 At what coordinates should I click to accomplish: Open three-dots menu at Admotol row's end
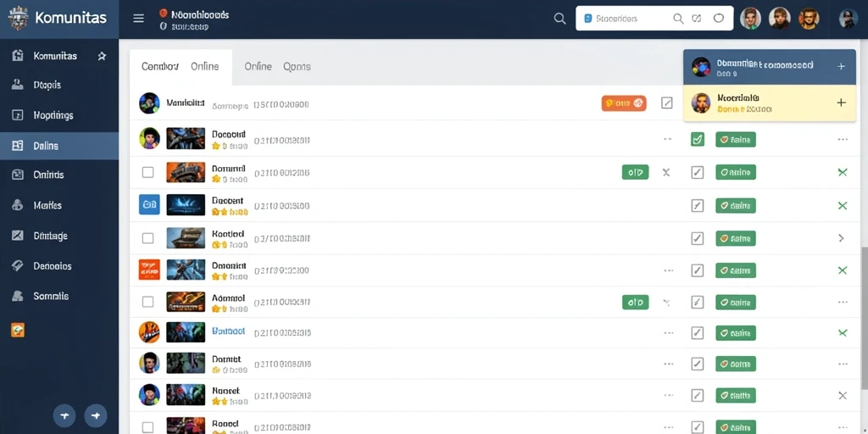tap(843, 303)
